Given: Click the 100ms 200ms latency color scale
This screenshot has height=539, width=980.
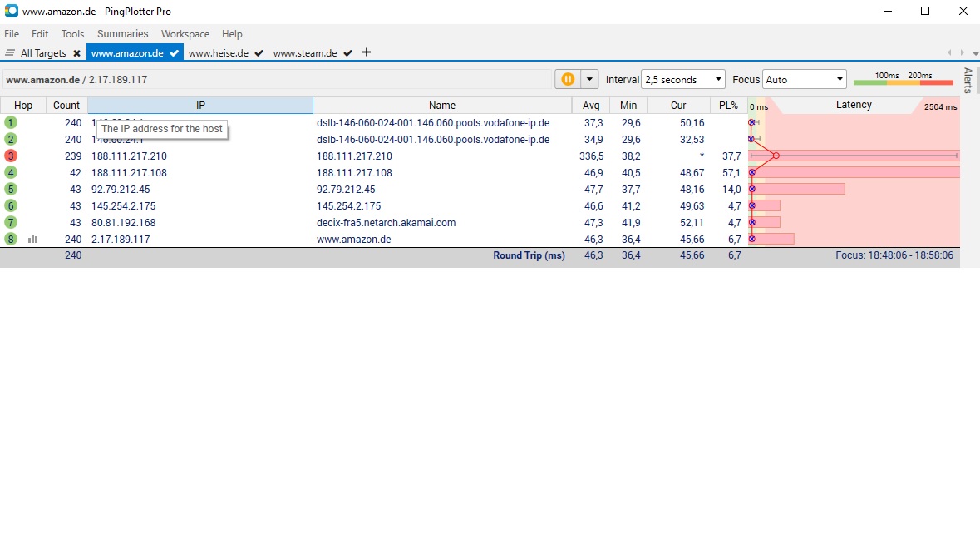Looking at the screenshot, I should [904, 79].
